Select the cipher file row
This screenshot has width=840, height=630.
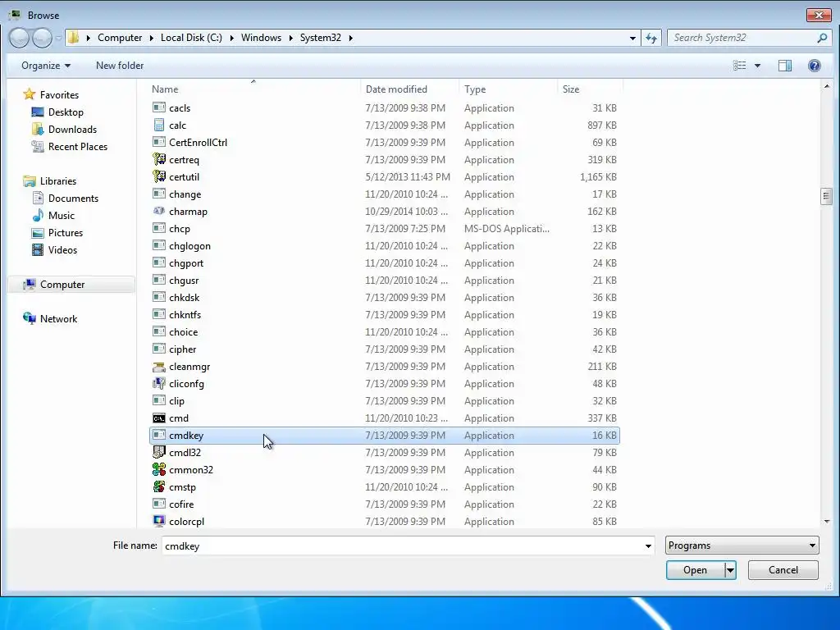[384, 349]
